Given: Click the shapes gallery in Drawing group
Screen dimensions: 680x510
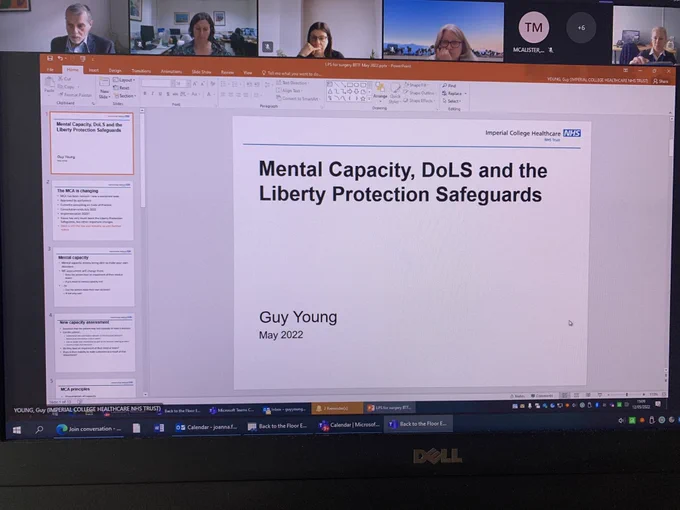Looking at the screenshot, I should [x=347, y=92].
